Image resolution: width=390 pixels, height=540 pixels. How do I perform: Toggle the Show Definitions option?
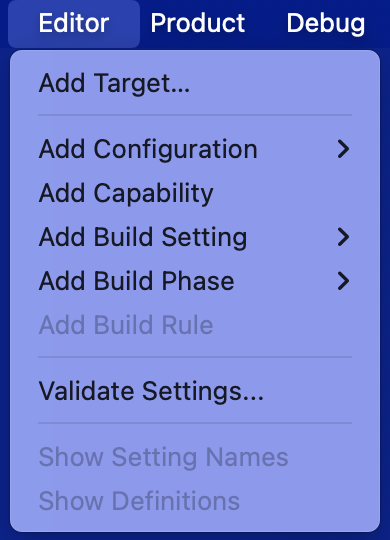195,501
